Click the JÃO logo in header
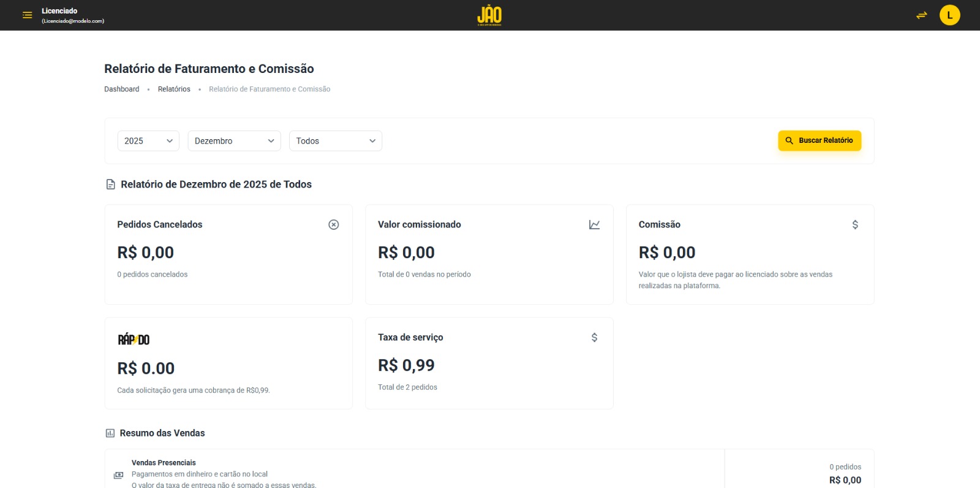980x488 pixels. point(489,15)
